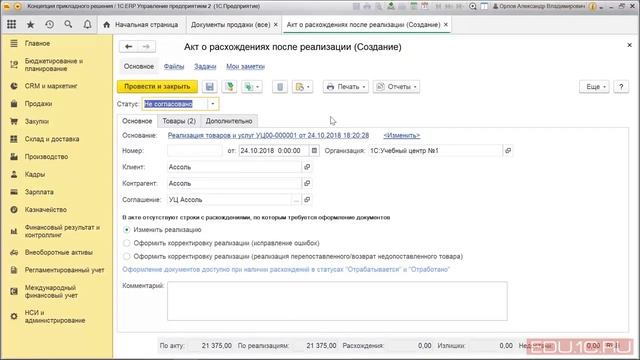The height and width of the screenshot is (360, 640).
Task: Switch to Товары (2) tab
Action: click(179, 121)
